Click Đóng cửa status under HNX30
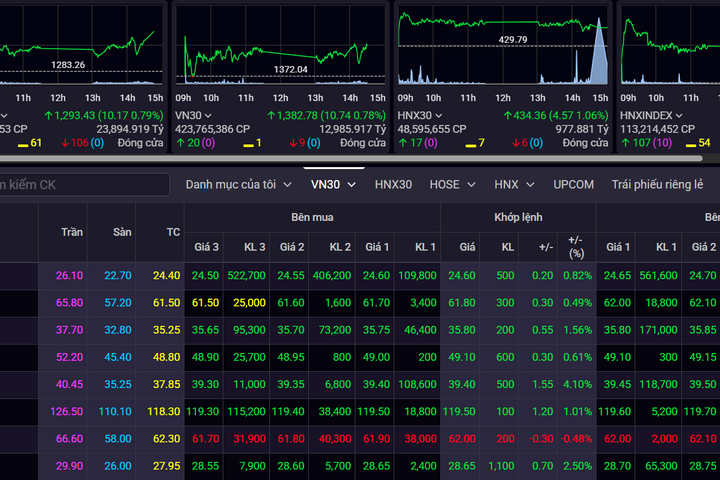Viewport: 720px width, 480px height. pos(585,143)
